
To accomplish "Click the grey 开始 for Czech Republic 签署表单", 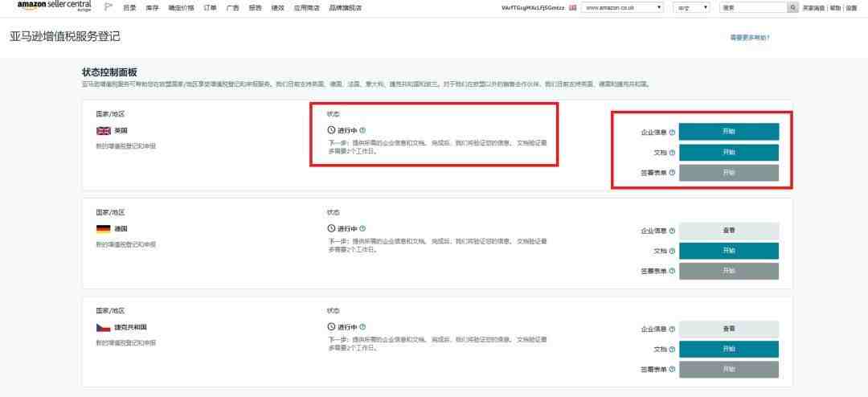I will (728, 370).
